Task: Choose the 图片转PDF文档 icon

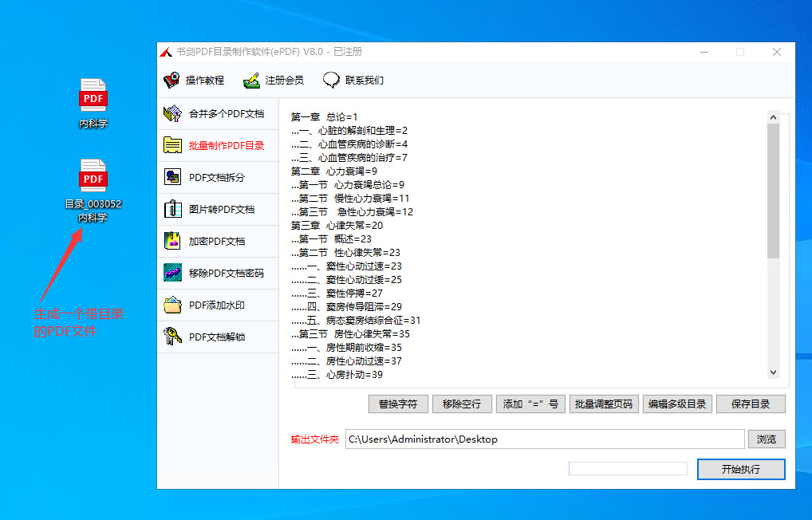Action: click(172, 210)
